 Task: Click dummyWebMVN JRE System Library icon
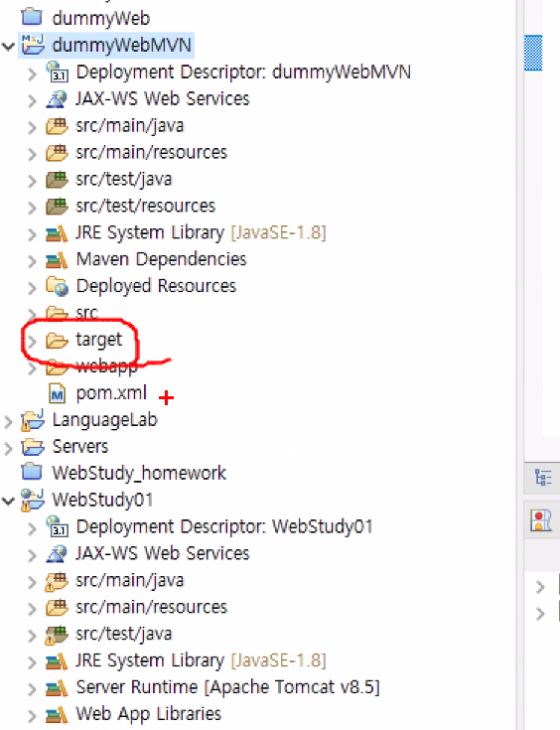tap(57, 232)
